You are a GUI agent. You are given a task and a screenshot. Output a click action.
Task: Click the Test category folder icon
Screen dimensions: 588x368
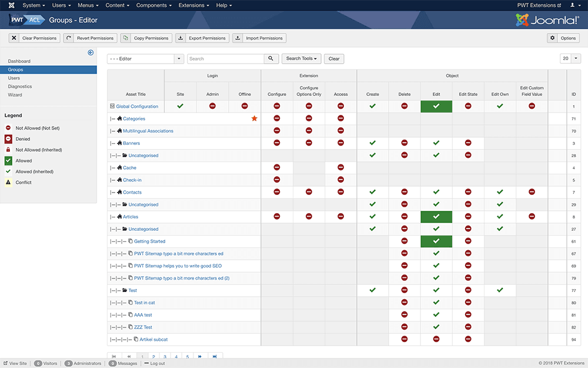[x=125, y=290]
